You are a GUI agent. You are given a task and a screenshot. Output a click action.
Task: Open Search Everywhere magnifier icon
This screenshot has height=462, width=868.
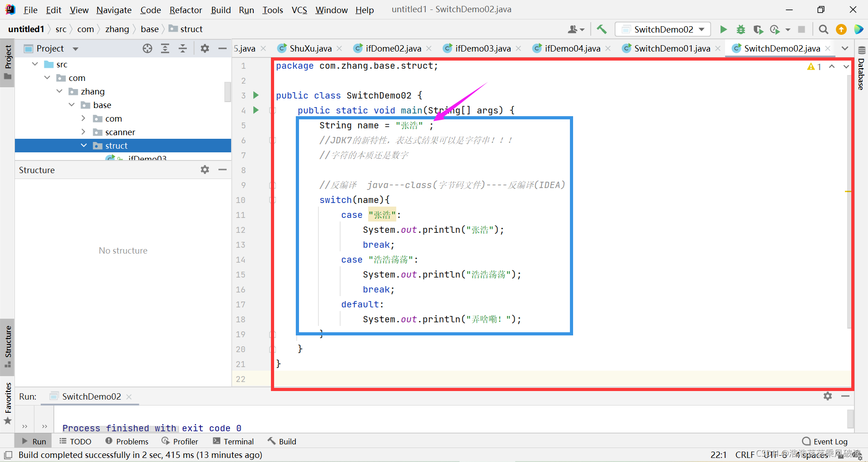[x=824, y=29]
